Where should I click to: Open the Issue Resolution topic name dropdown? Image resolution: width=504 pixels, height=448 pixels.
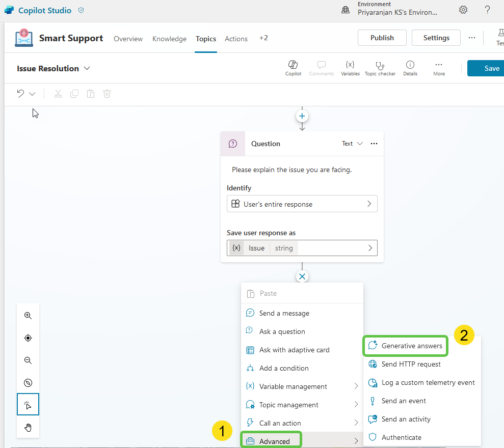click(87, 68)
